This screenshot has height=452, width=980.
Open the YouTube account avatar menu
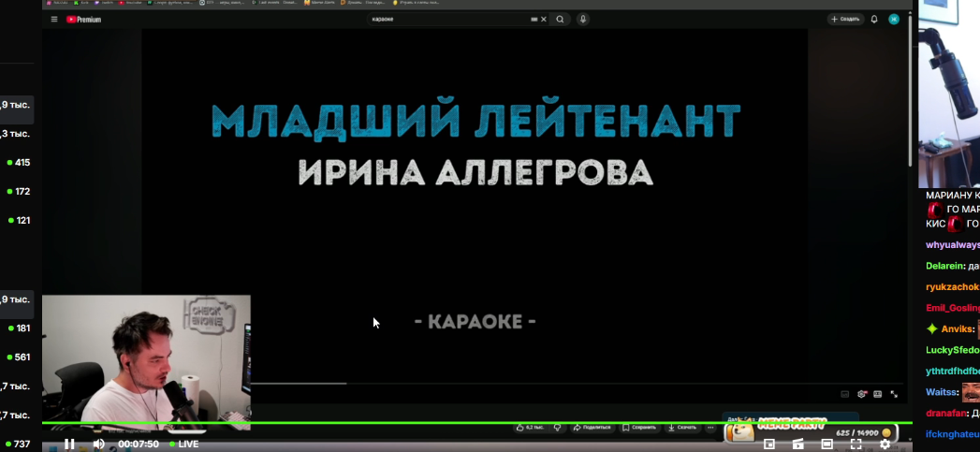(x=894, y=20)
